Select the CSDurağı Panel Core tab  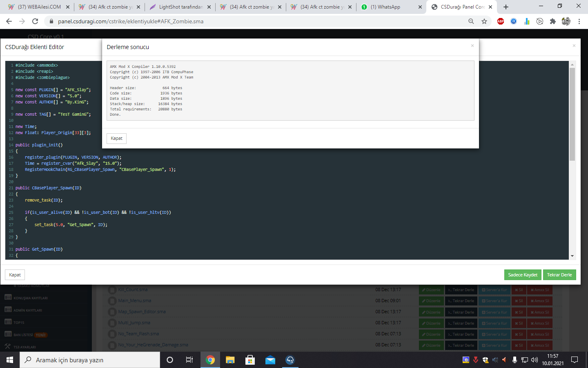coord(461,7)
